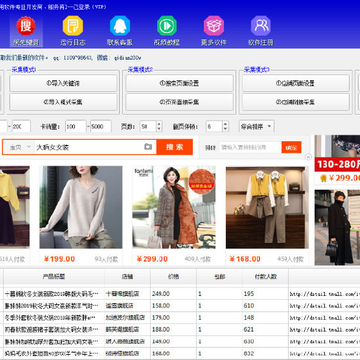
Task: Decrease the page-turn pause value with down arrow
Action: coord(225,129)
